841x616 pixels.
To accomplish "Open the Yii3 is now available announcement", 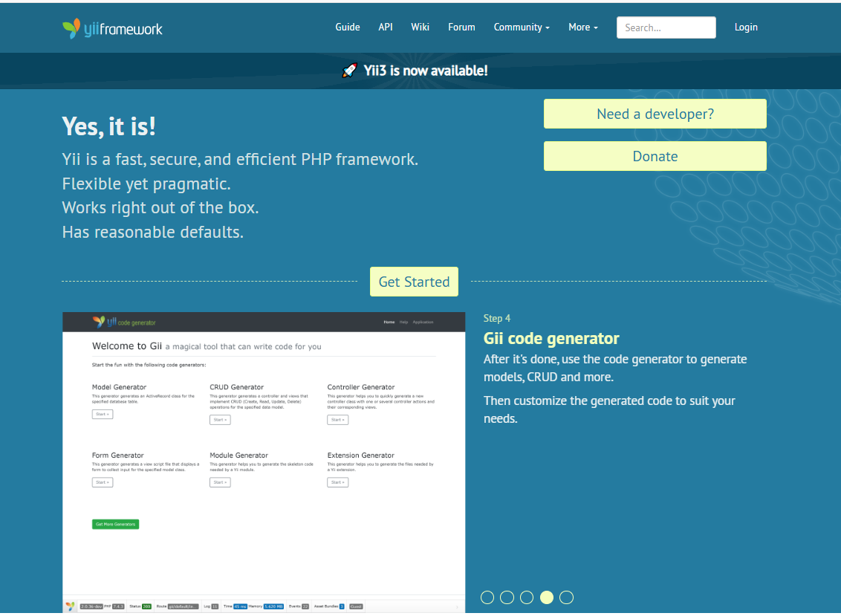I will pyautogui.click(x=426, y=71).
